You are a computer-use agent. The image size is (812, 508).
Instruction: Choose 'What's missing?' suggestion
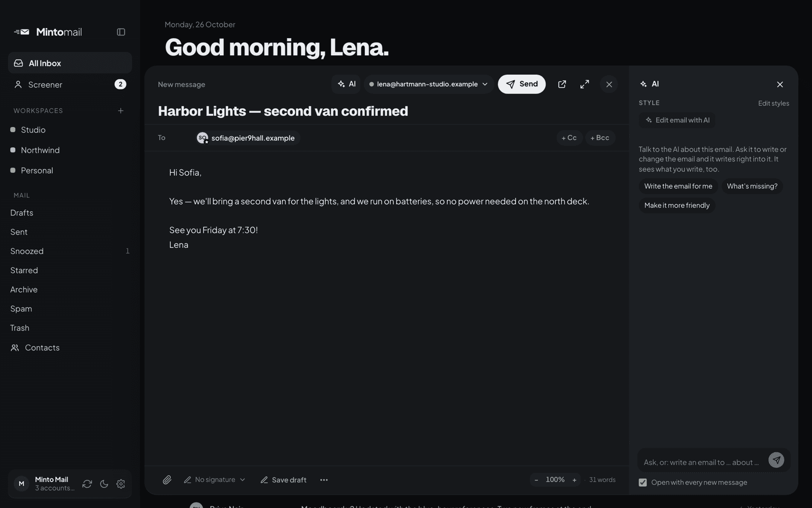coord(752,186)
